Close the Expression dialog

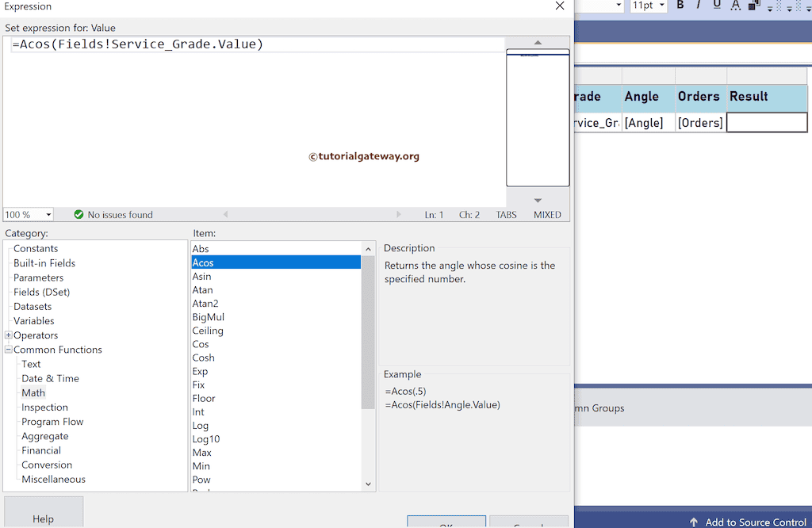tap(560, 6)
